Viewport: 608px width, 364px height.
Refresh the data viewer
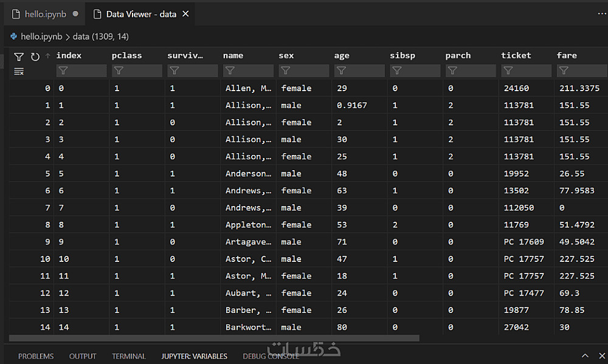coord(35,57)
